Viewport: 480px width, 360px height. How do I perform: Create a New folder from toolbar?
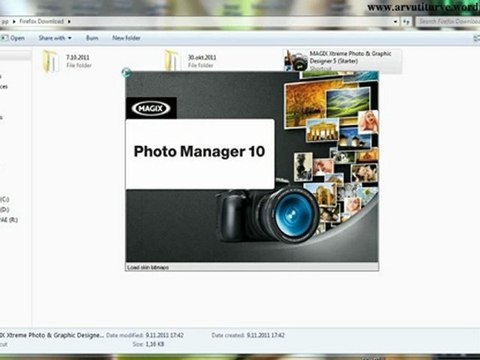pos(126,38)
